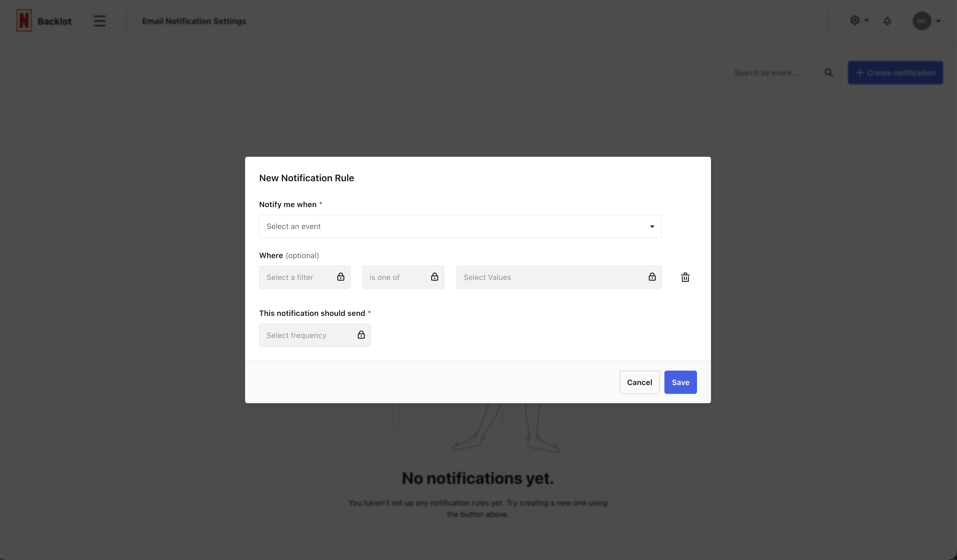Viewport: 957px width, 560px height.
Task: Open the hamburger navigation menu
Action: coord(99,21)
